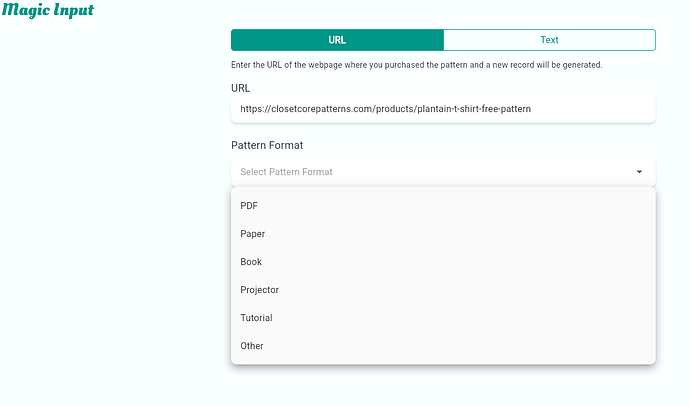
Task: Open the Select Pattern Format combo box
Action: (x=430, y=172)
